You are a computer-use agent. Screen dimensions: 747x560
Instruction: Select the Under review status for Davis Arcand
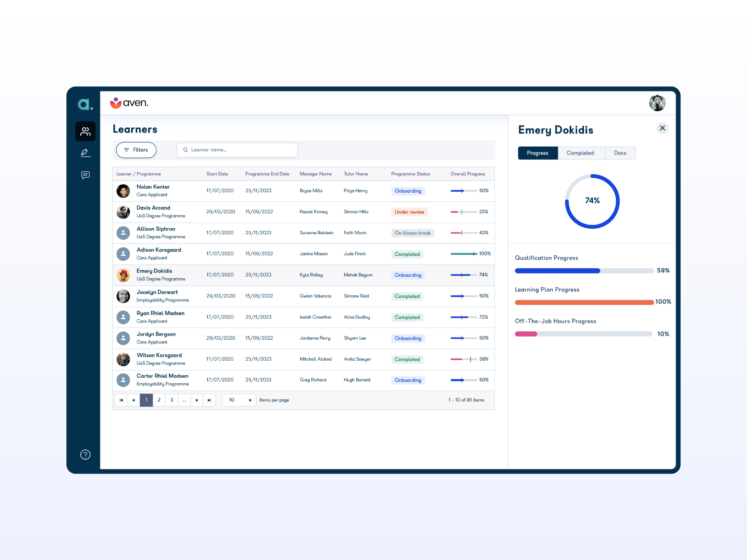pos(409,212)
